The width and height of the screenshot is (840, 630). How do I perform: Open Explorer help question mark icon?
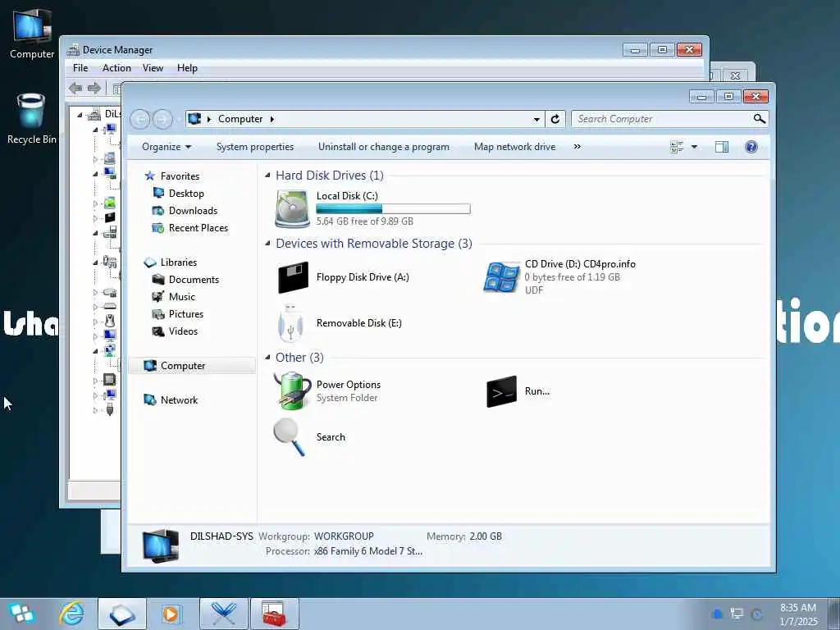point(751,147)
